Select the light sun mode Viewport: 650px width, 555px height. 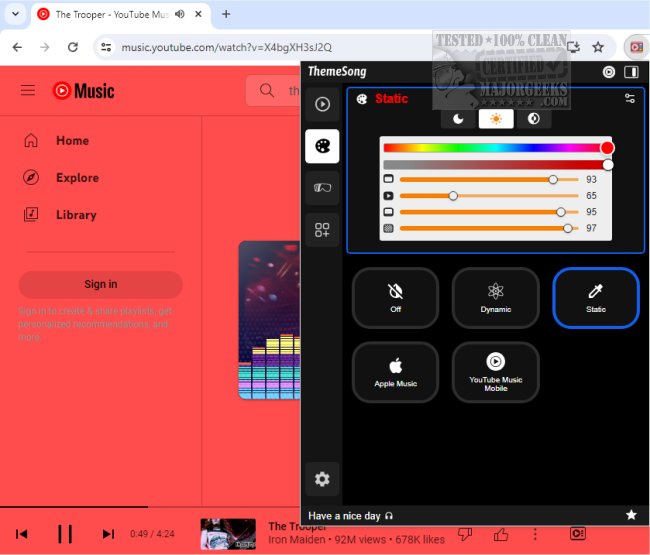pos(496,119)
